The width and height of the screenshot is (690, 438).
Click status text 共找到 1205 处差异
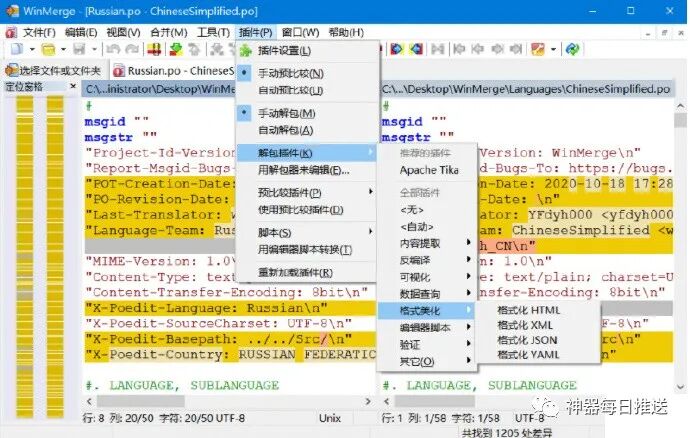(x=507, y=433)
